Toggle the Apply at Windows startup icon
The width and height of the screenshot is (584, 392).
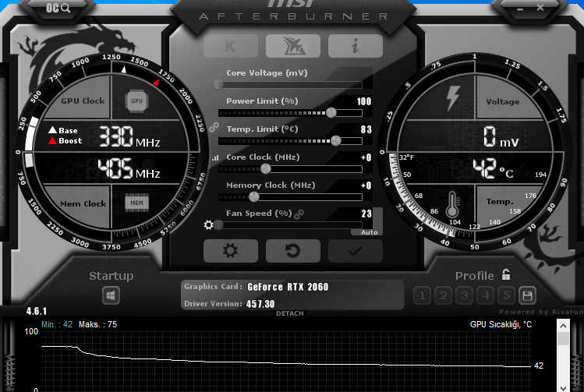(111, 296)
